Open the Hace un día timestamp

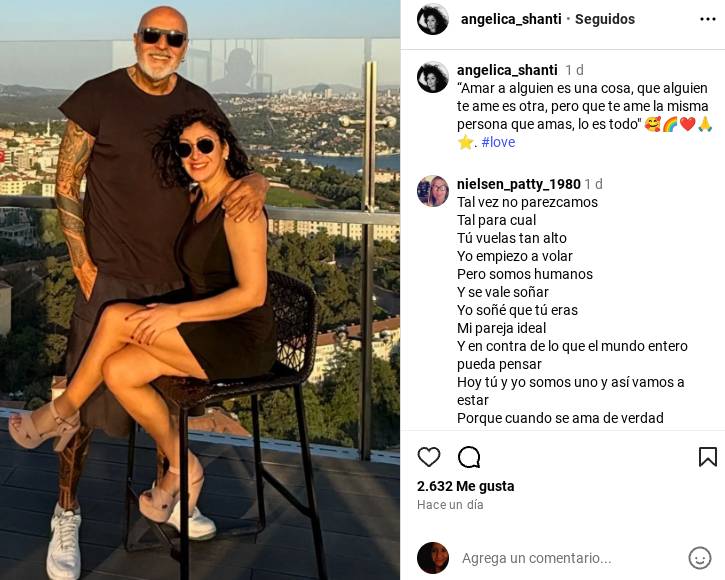[x=450, y=505]
